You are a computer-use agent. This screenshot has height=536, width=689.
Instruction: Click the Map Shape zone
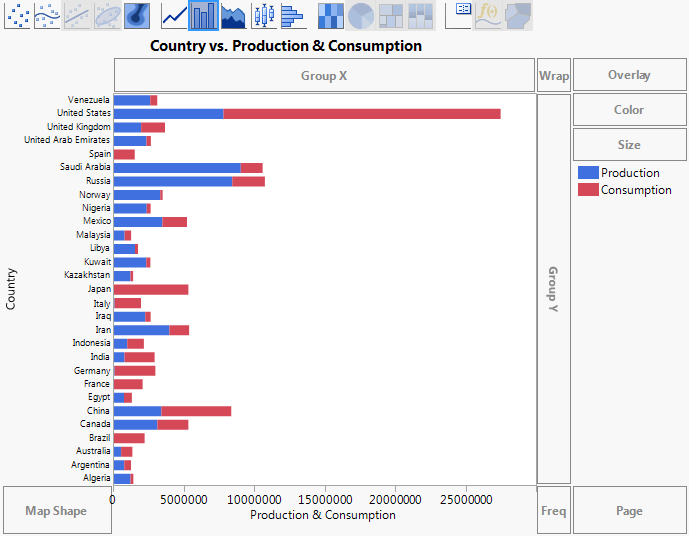pyautogui.click(x=56, y=511)
